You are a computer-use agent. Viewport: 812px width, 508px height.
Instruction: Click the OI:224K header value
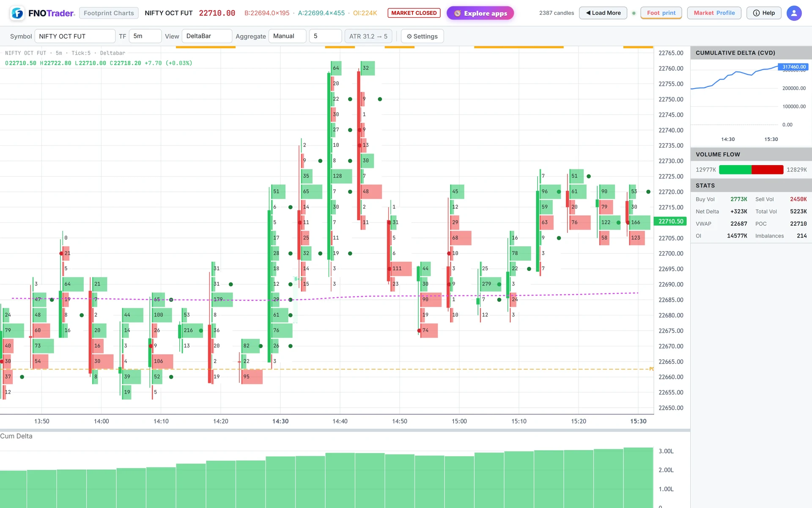(365, 13)
